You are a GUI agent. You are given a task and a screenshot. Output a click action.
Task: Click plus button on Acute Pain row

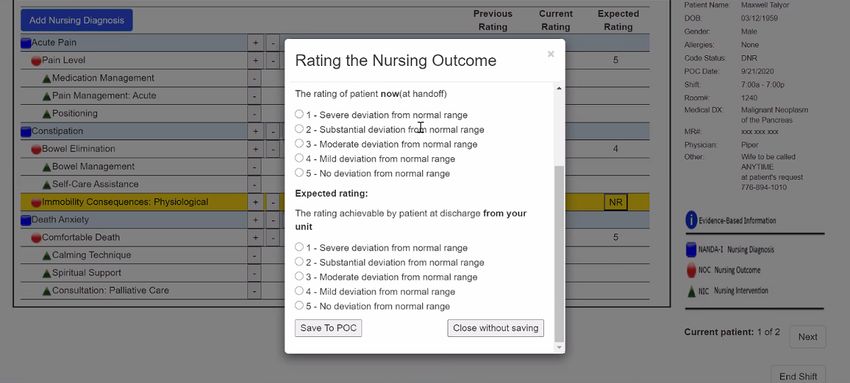click(255, 43)
